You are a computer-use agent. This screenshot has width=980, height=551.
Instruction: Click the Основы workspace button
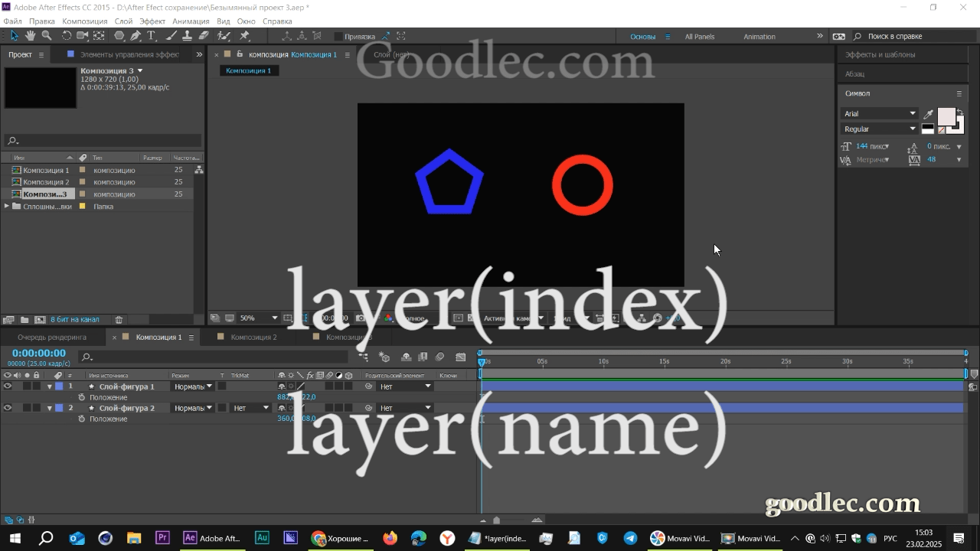click(x=644, y=36)
